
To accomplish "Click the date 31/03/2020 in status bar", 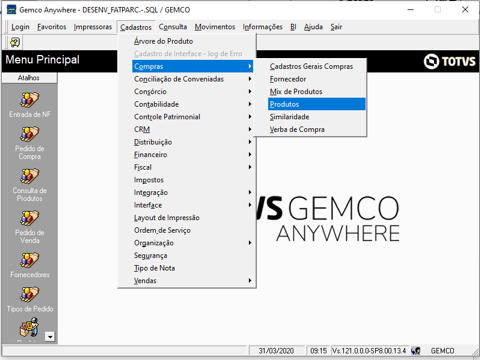I will click(x=276, y=351).
